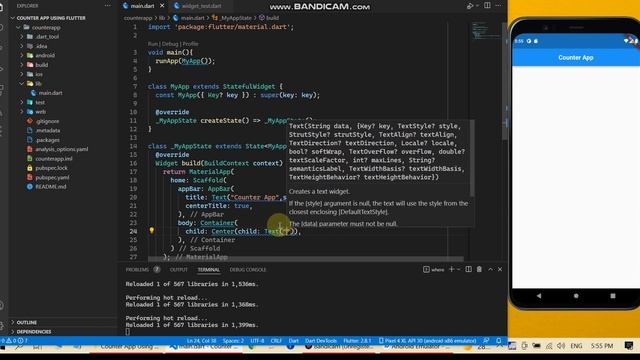Open pubspec.yaml file
This screenshot has height=360, width=640.
(x=52, y=178)
